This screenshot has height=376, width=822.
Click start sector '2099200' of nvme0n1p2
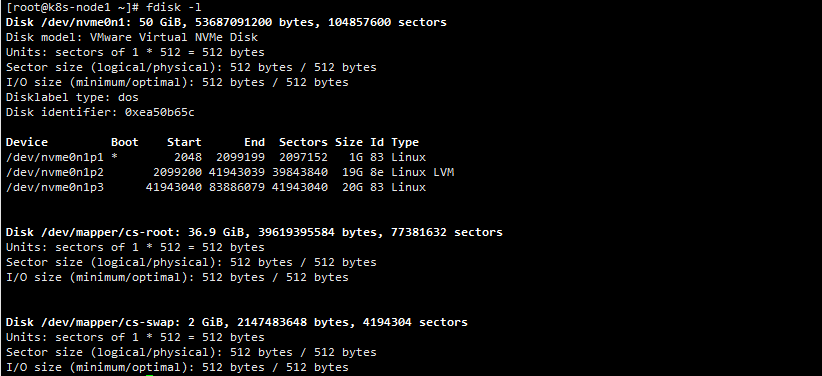(177, 172)
